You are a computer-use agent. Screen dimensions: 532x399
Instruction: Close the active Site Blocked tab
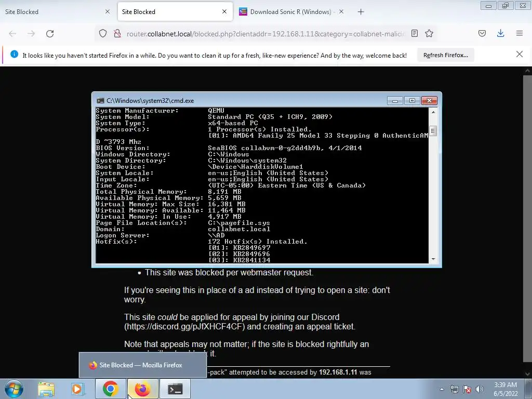tap(224, 11)
